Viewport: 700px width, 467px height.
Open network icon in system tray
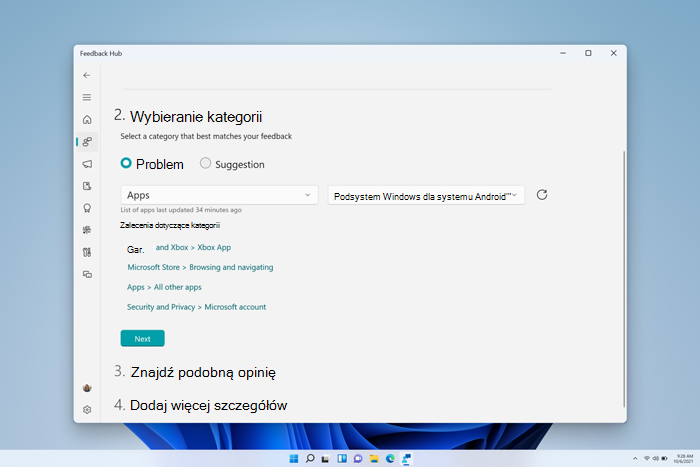pyautogui.click(x=646, y=459)
